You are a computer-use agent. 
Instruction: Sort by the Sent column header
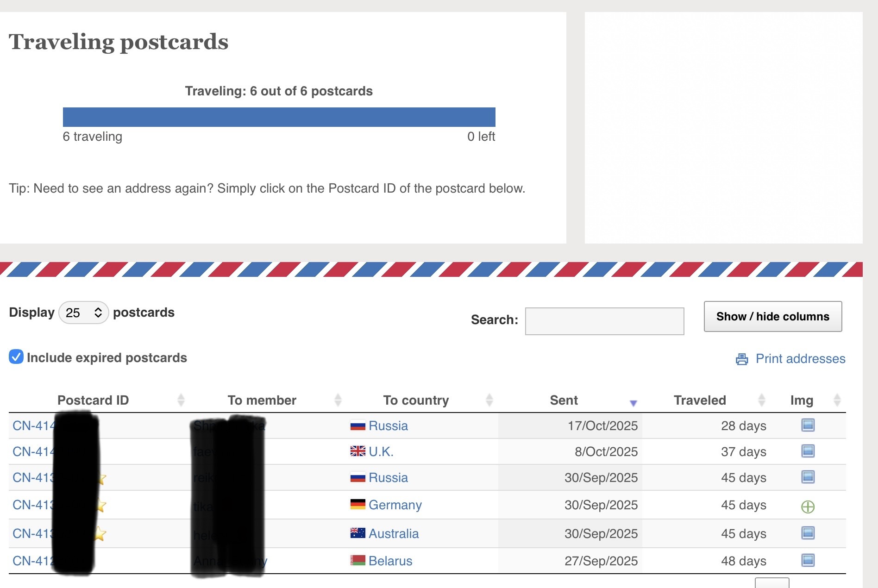(564, 400)
